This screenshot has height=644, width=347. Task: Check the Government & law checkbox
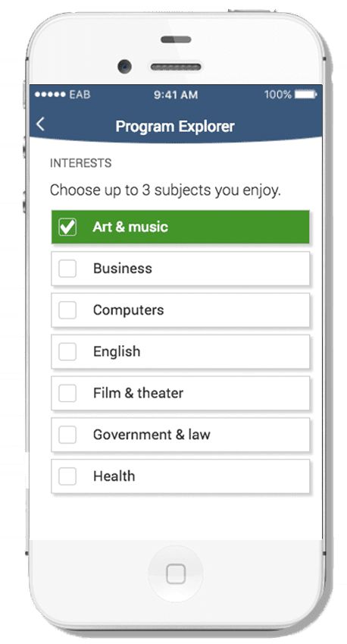point(67,435)
